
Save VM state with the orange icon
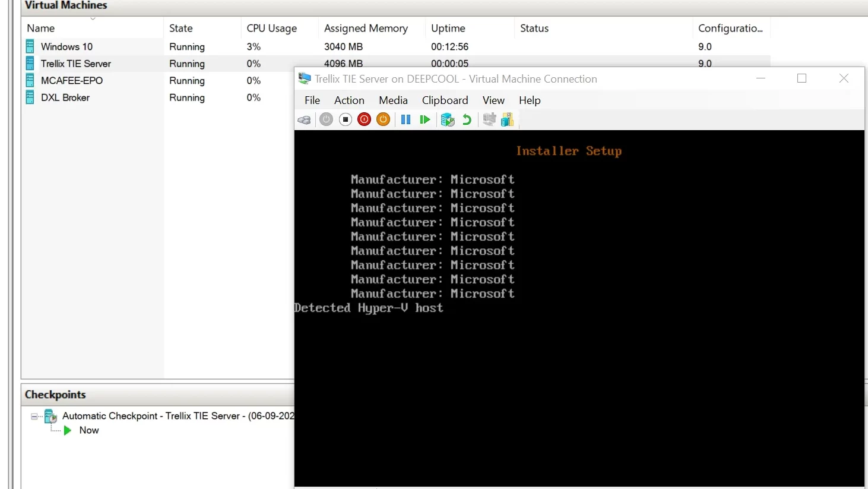click(384, 119)
